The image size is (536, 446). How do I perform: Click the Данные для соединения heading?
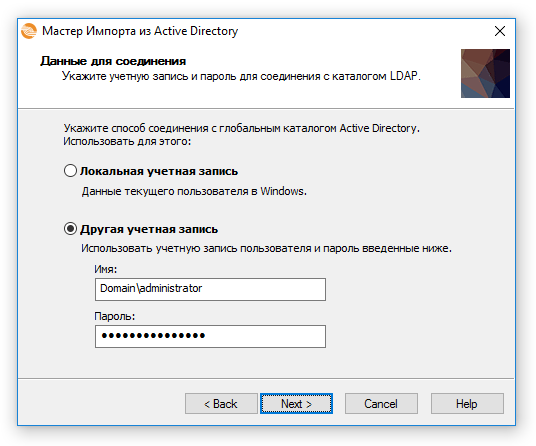click(113, 61)
